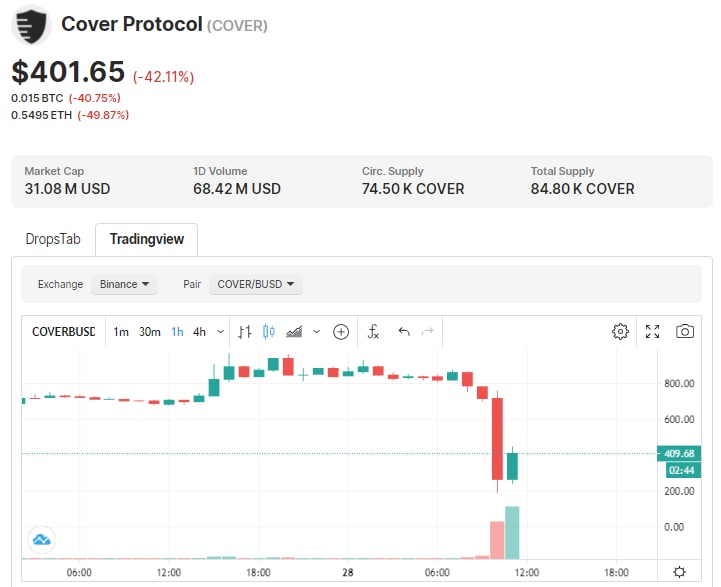The width and height of the screenshot is (721, 587).
Task: Click the 800.00 price axis label
Action: [679, 383]
